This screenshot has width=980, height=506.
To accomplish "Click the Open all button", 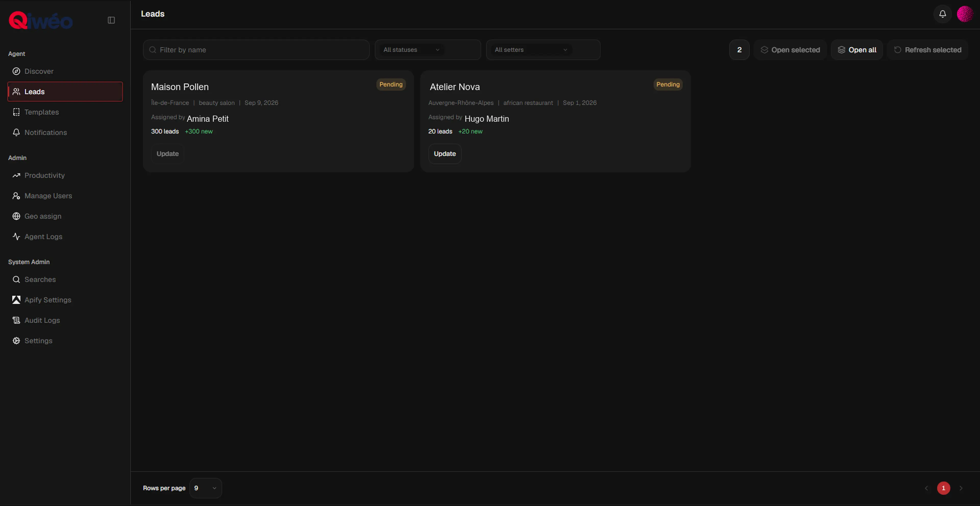I will 857,50.
